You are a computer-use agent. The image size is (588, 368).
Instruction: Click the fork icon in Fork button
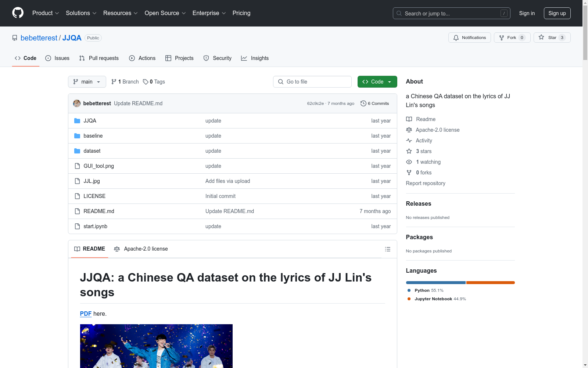tap(502, 38)
